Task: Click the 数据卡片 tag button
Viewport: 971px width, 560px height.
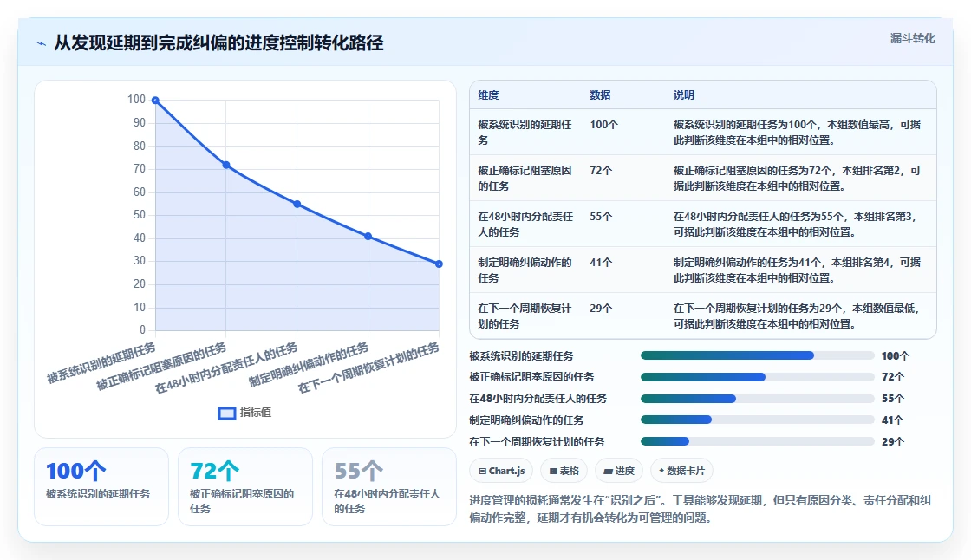Action: (x=681, y=471)
